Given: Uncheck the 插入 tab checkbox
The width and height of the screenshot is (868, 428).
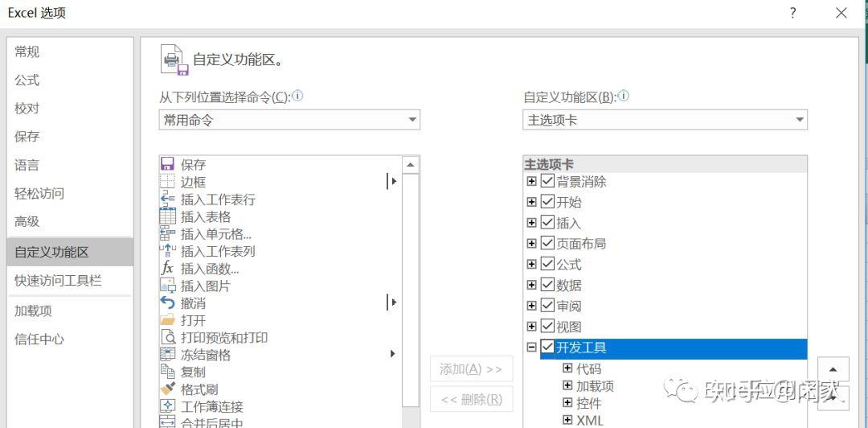Looking at the screenshot, I should click(547, 222).
